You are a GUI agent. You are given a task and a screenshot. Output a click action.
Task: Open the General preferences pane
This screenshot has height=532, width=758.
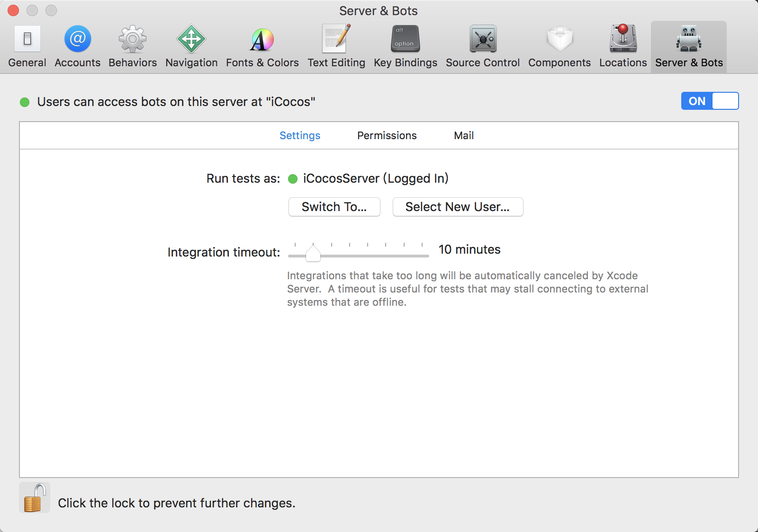tap(27, 47)
